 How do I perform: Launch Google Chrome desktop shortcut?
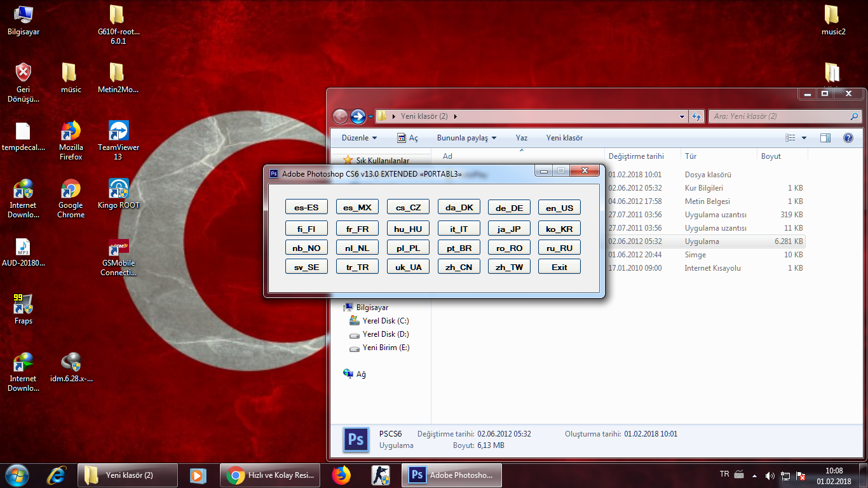click(71, 198)
